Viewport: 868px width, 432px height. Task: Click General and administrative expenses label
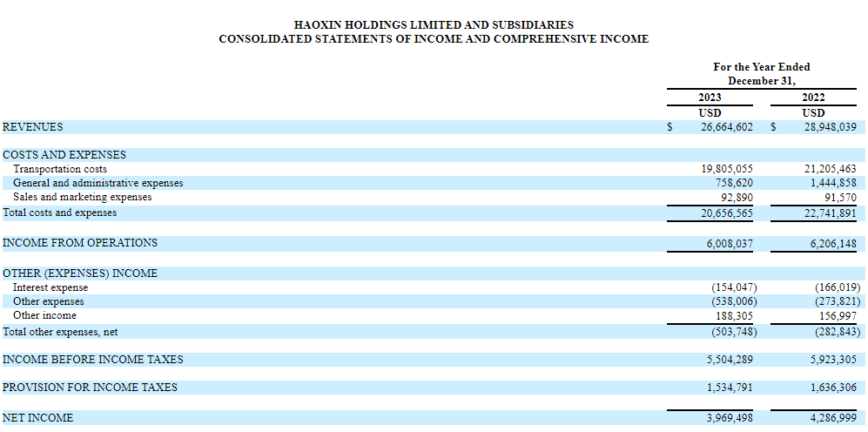[98, 182]
